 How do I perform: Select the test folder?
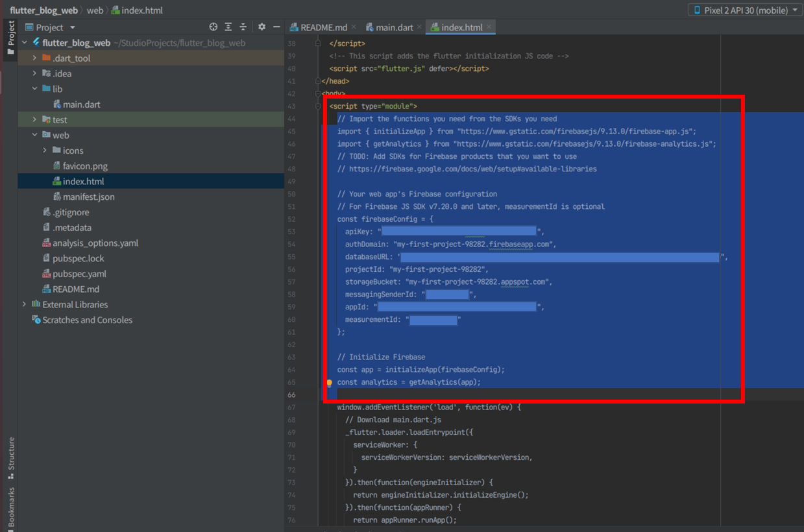[x=60, y=120]
